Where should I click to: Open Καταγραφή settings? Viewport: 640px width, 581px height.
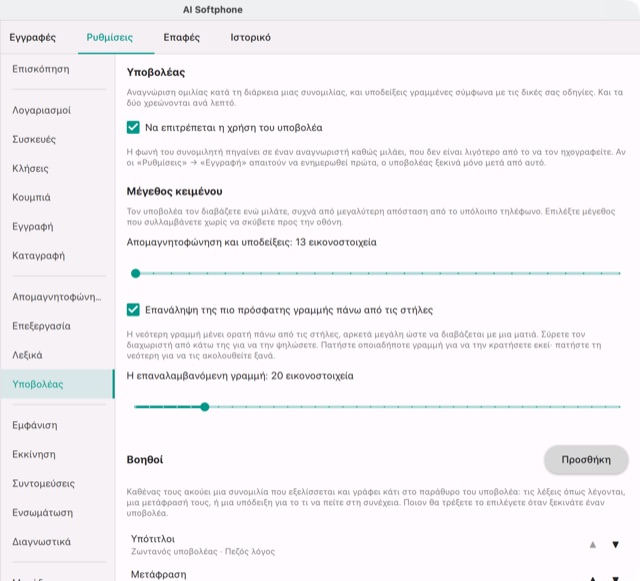tap(57, 256)
